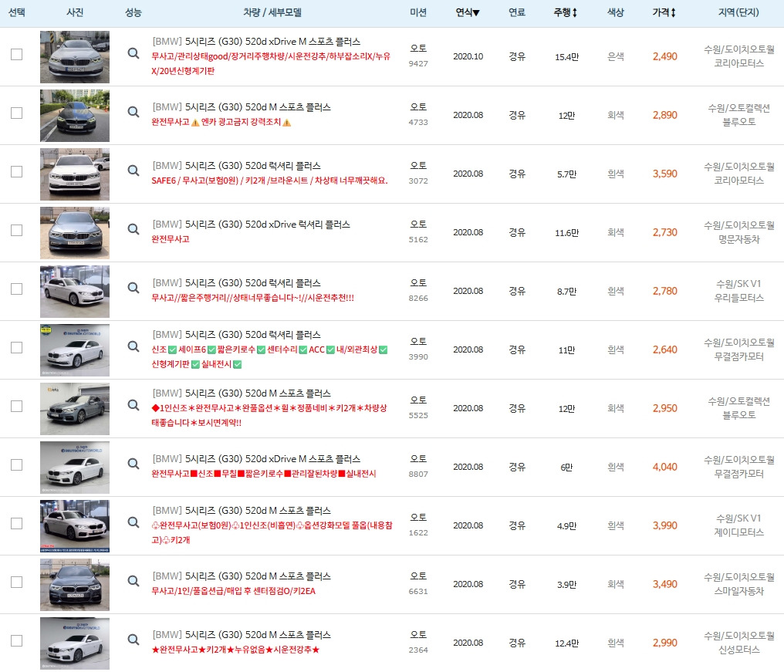Open inspection magnifier for 3,490 listing
Image resolution: width=784 pixels, height=672 pixels.
coord(133,580)
